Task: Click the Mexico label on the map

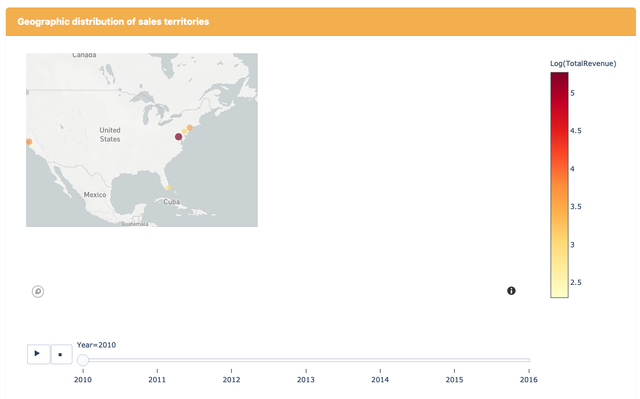Action: tap(95, 195)
